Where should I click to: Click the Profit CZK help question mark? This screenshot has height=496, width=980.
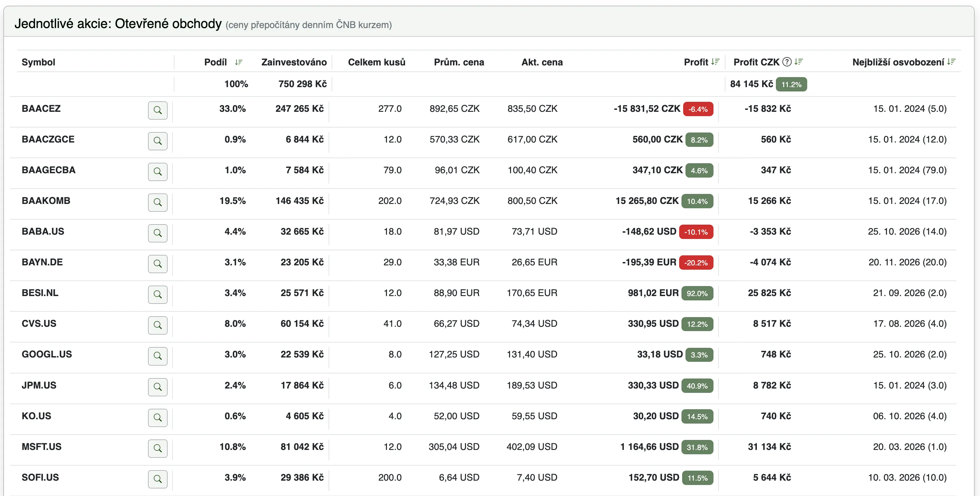click(787, 62)
